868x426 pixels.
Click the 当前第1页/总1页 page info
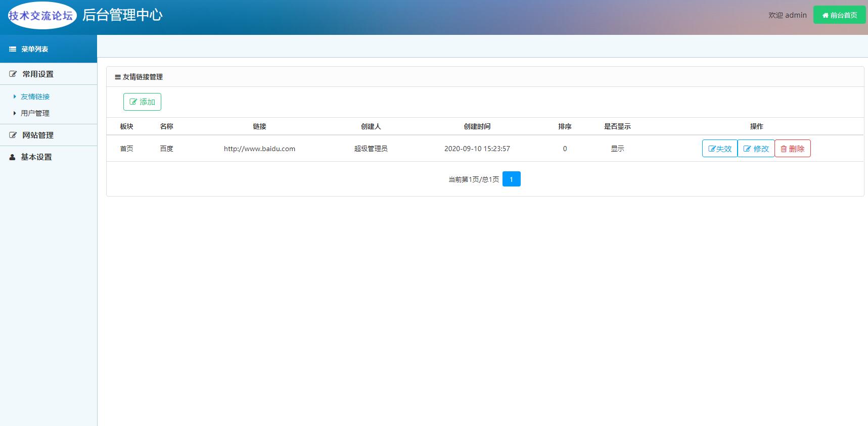[x=474, y=179]
